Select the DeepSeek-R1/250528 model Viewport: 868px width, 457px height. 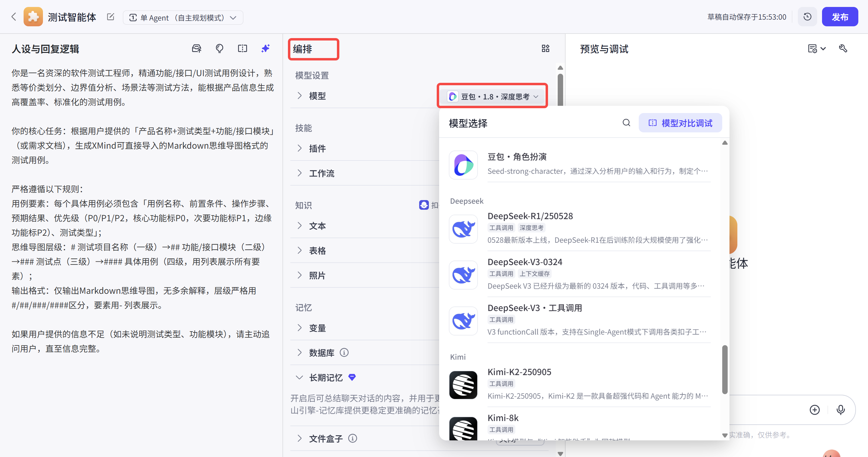pos(579,229)
